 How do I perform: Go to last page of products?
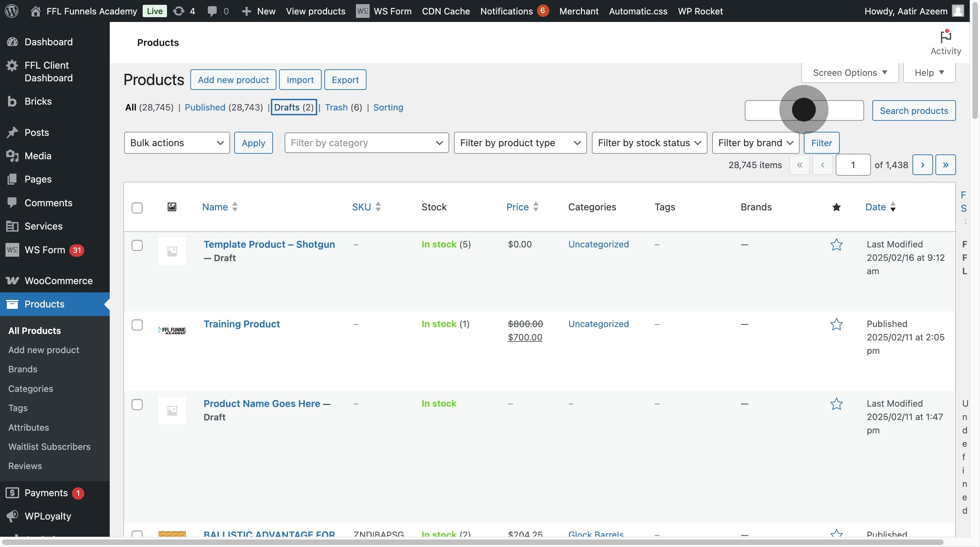(945, 165)
